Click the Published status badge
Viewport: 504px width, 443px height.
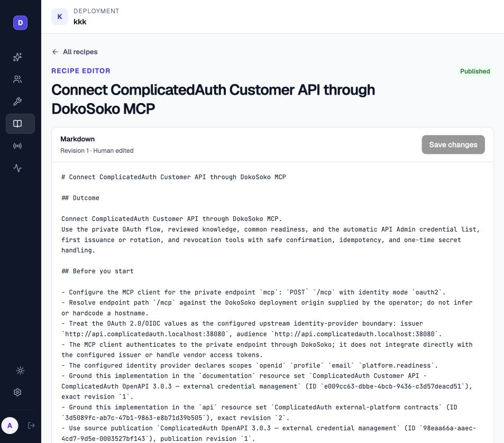[x=475, y=71]
